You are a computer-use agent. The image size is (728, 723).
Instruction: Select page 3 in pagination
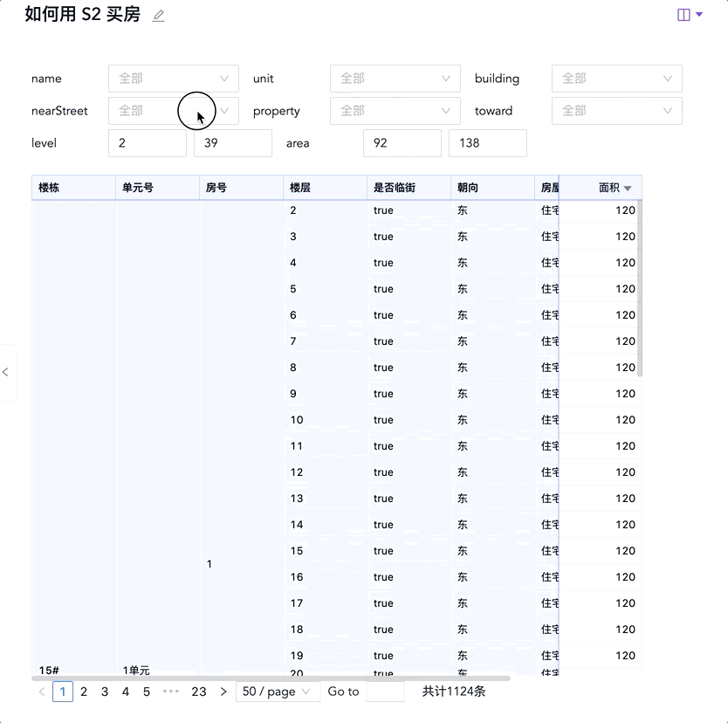click(105, 692)
